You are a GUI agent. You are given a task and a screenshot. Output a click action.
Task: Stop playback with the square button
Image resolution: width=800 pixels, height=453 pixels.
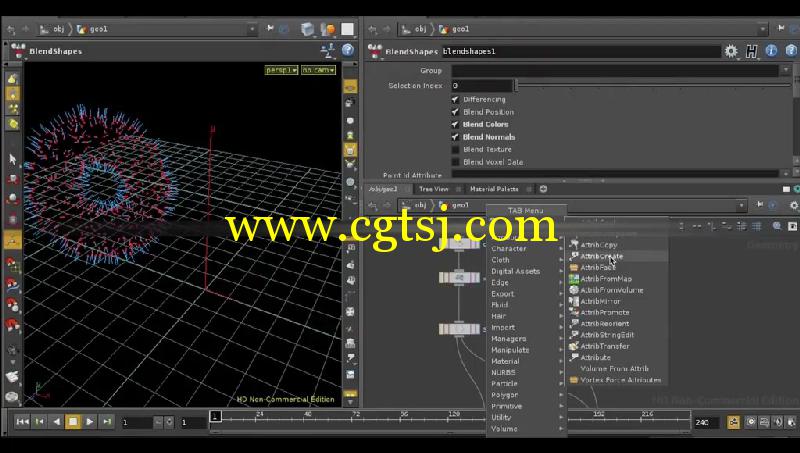click(x=72, y=422)
